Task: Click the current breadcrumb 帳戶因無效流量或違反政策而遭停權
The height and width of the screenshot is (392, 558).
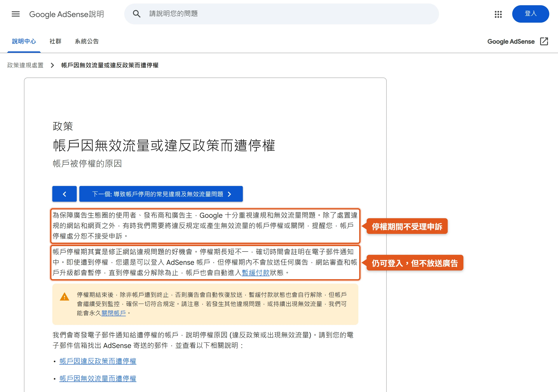Action: point(110,65)
